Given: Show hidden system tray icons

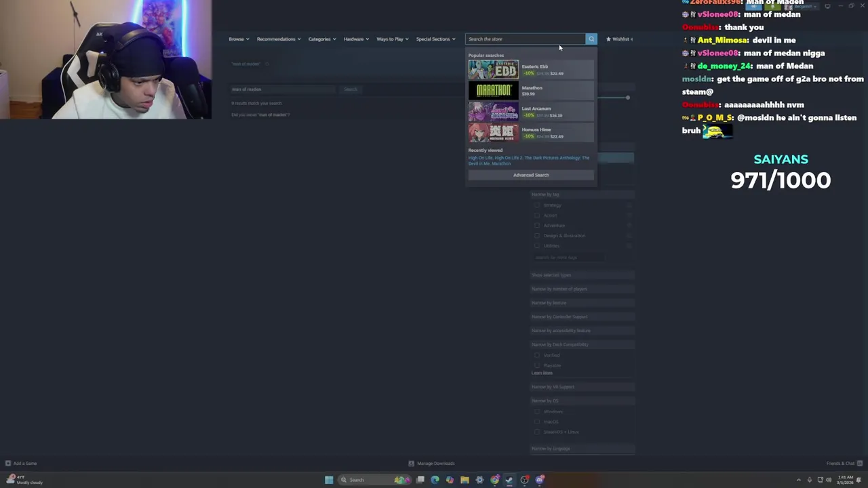Looking at the screenshot, I should pos(798,480).
